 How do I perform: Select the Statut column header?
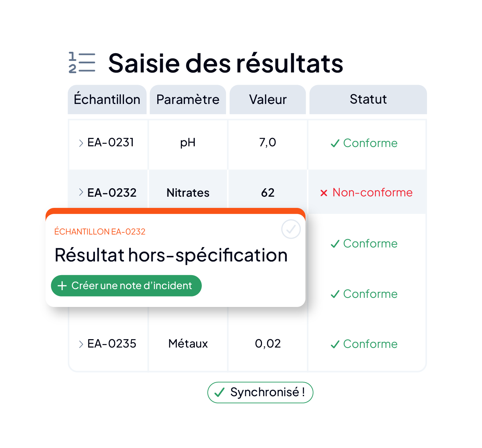tap(368, 99)
